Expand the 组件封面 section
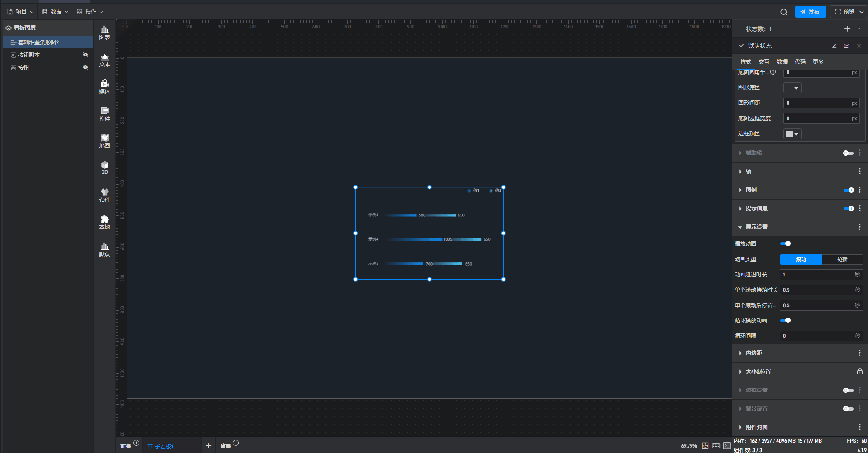This screenshot has width=868, height=453. pos(741,427)
